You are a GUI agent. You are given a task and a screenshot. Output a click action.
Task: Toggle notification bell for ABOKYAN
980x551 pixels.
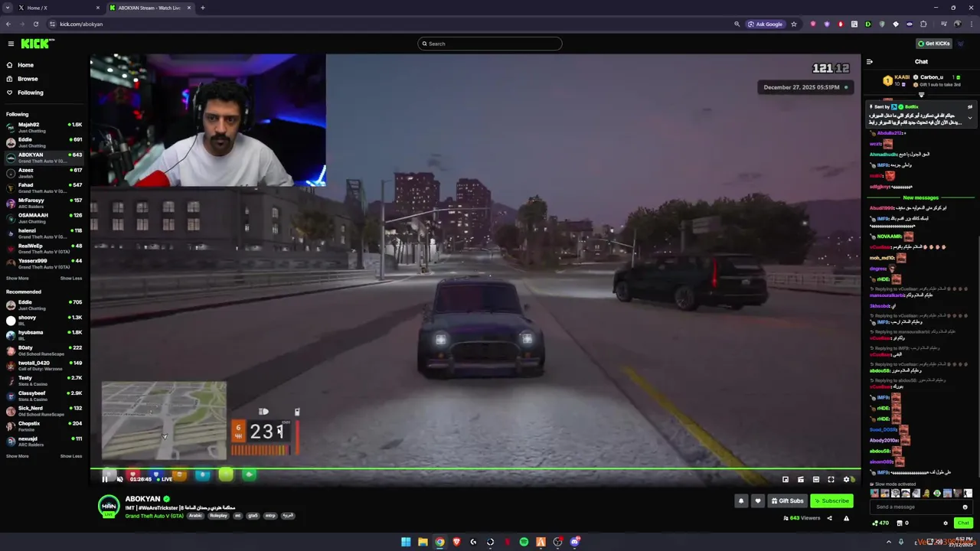(x=741, y=501)
